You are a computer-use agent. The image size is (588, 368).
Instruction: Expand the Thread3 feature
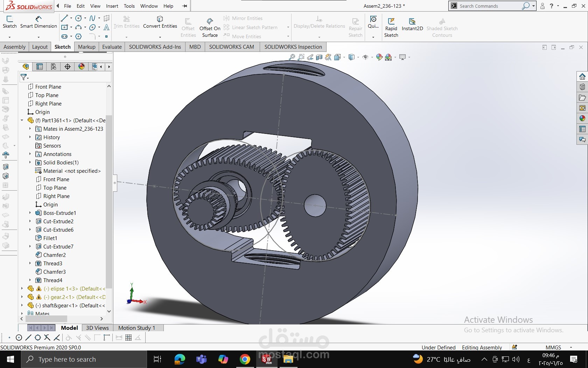coord(30,263)
